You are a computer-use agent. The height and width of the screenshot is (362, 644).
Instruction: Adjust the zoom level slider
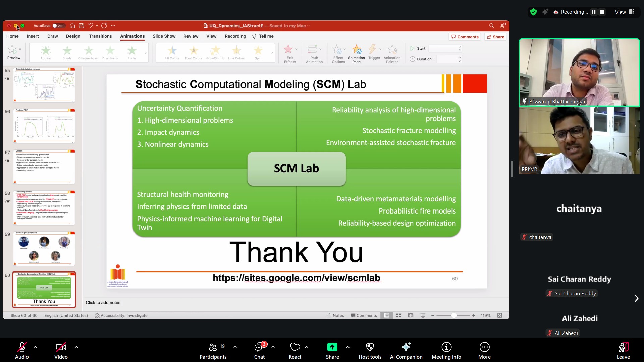(x=454, y=315)
